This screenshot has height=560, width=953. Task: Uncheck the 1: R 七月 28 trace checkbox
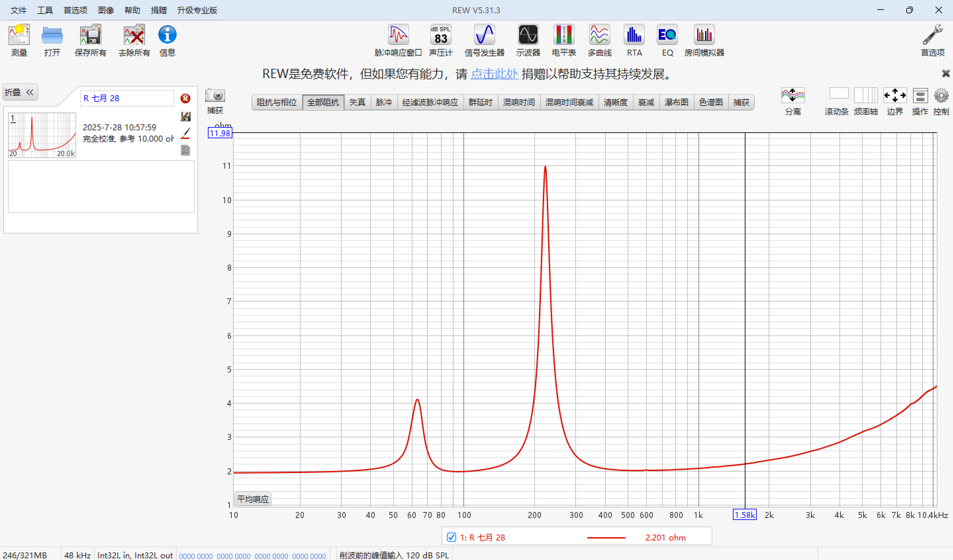pyautogui.click(x=451, y=537)
